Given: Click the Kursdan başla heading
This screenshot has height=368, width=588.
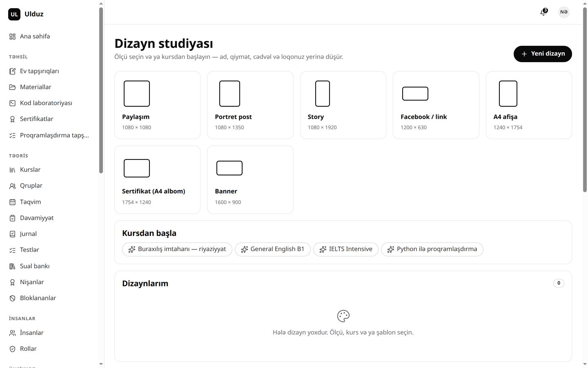Looking at the screenshot, I should (x=149, y=233).
